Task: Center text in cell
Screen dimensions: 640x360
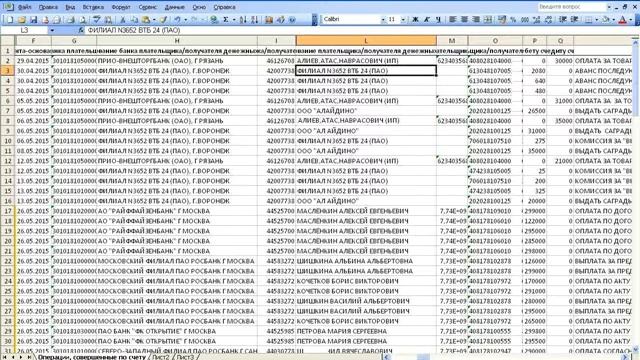Action: point(464,20)
